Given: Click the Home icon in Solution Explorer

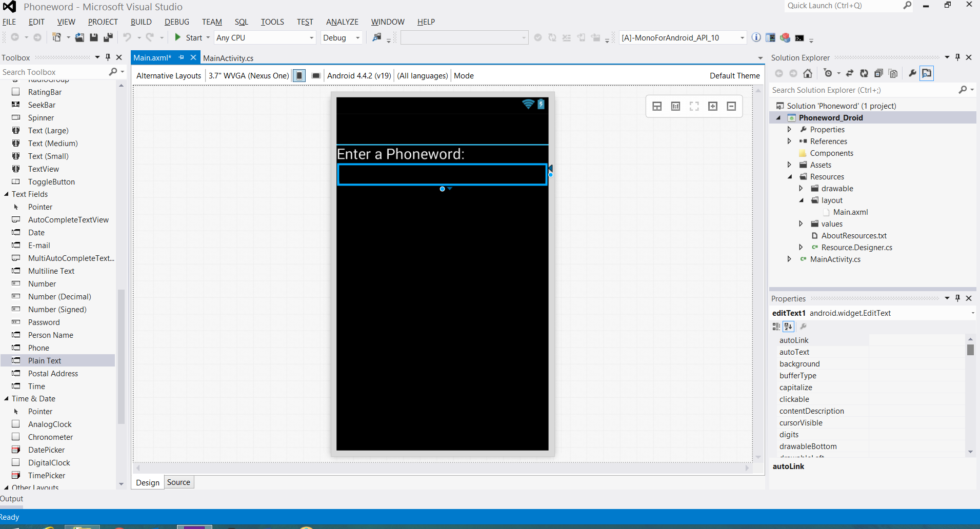Looking at the screenshot, I should pyautogui.click(x=808, y=73).
